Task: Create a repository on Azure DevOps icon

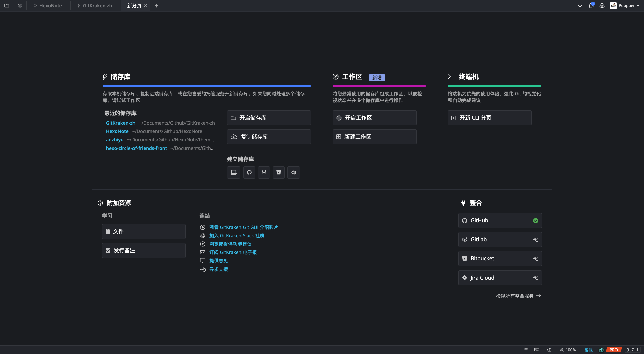Action: pos(293,173)
